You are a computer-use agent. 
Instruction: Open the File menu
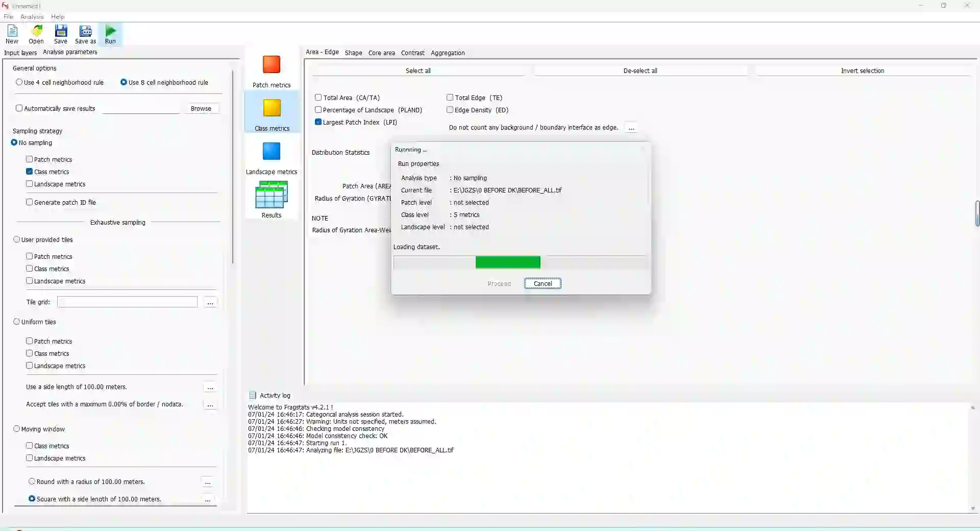tap(8, 17)
